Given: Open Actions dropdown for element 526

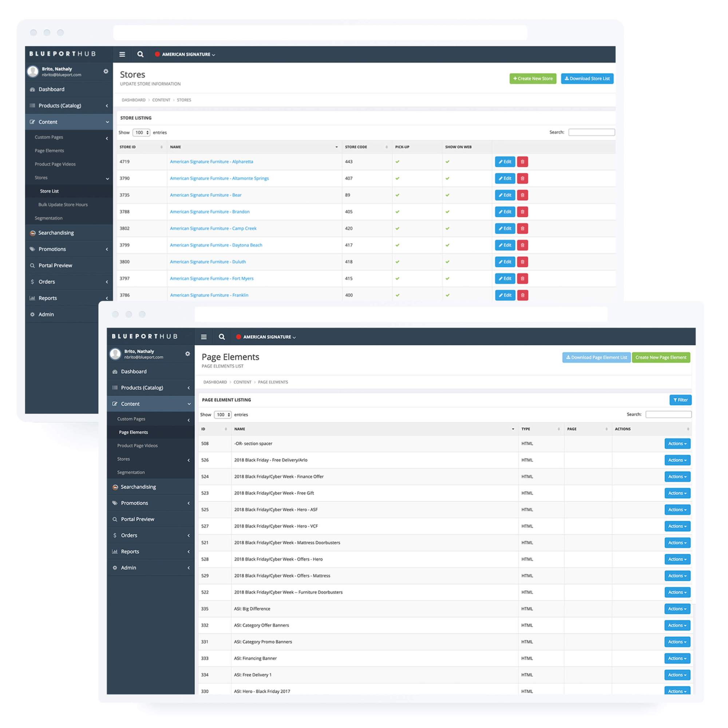Looking at the screenshot, I should 677,460.
